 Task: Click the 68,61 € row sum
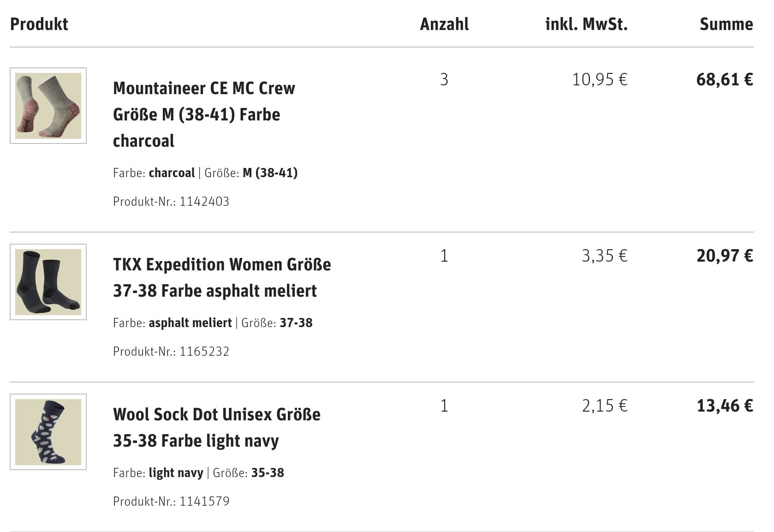pos(725,79)
